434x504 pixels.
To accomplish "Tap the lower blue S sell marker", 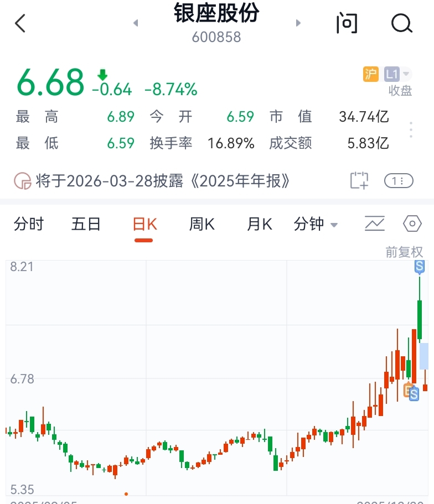I will pos(414,394).
